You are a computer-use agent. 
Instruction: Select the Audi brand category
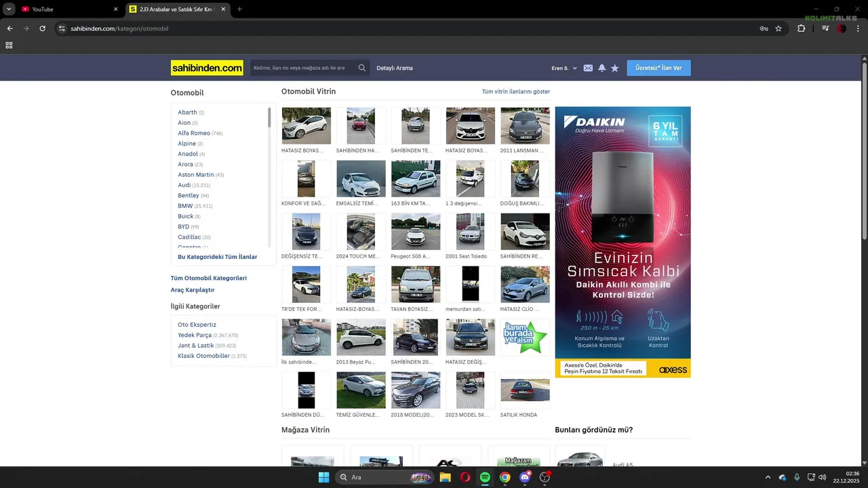[x=184, y=185]
